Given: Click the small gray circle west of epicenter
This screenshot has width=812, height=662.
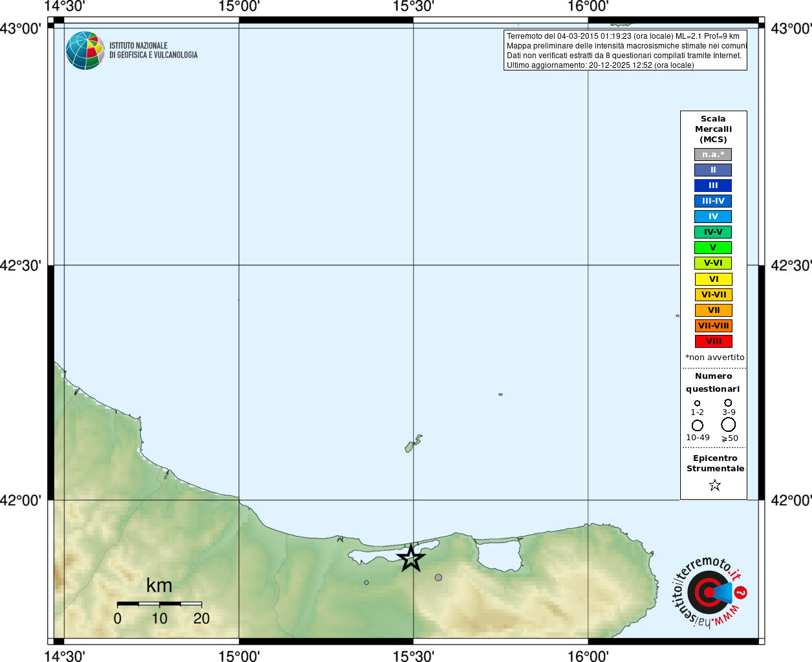Looking at the screenshot, I should [367, 582].
